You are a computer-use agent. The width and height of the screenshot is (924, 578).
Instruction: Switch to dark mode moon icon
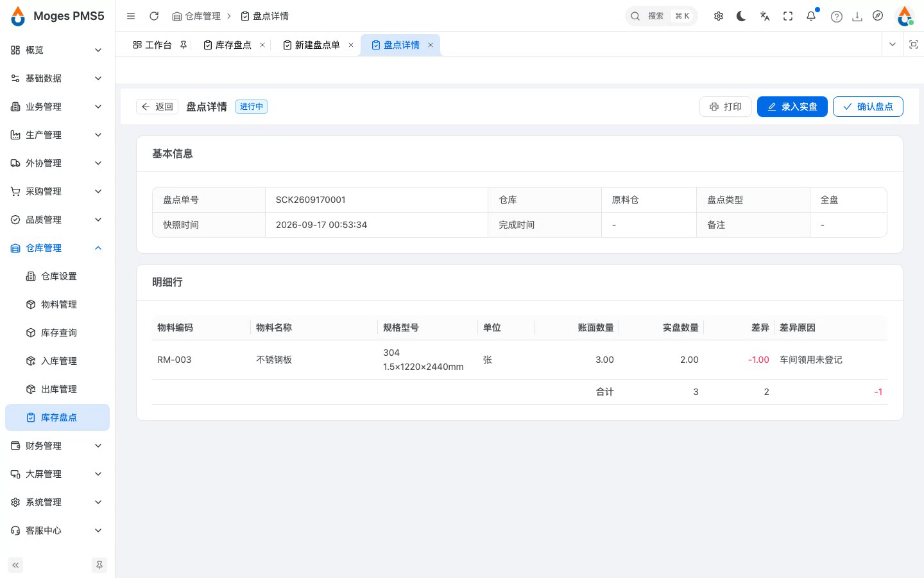coord(742,16)
